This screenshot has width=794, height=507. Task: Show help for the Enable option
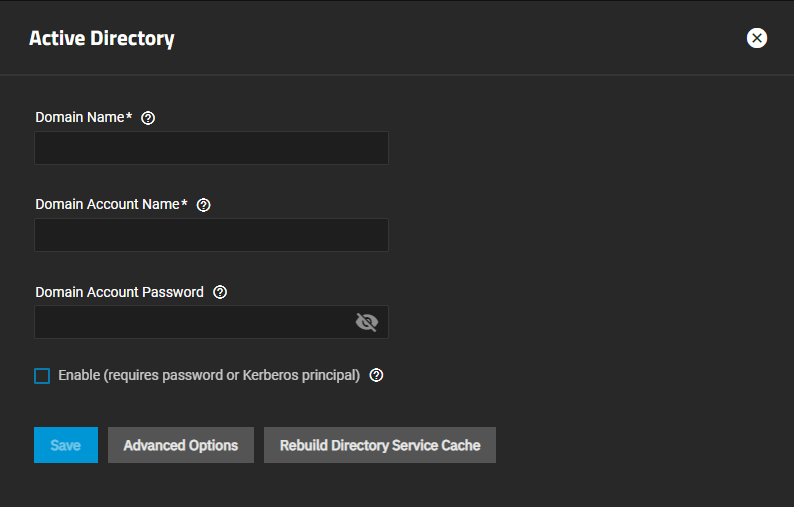[x=376, y=376]
